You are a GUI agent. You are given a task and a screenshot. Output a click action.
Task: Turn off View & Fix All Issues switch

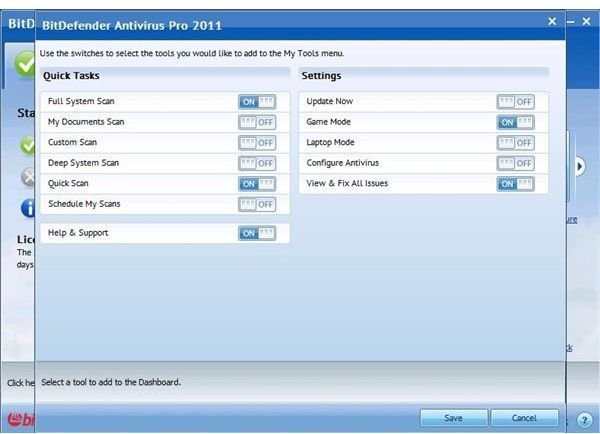click(x=515, y=184)
